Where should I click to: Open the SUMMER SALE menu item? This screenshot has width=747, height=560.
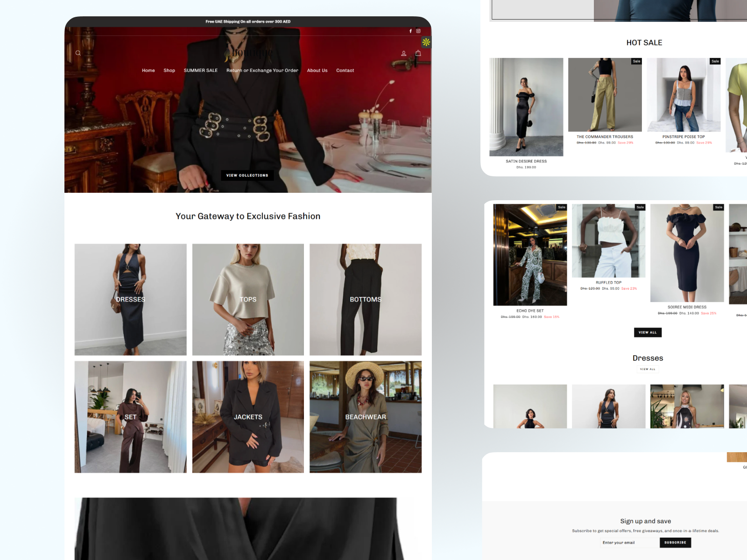click(x=201, y=70)
